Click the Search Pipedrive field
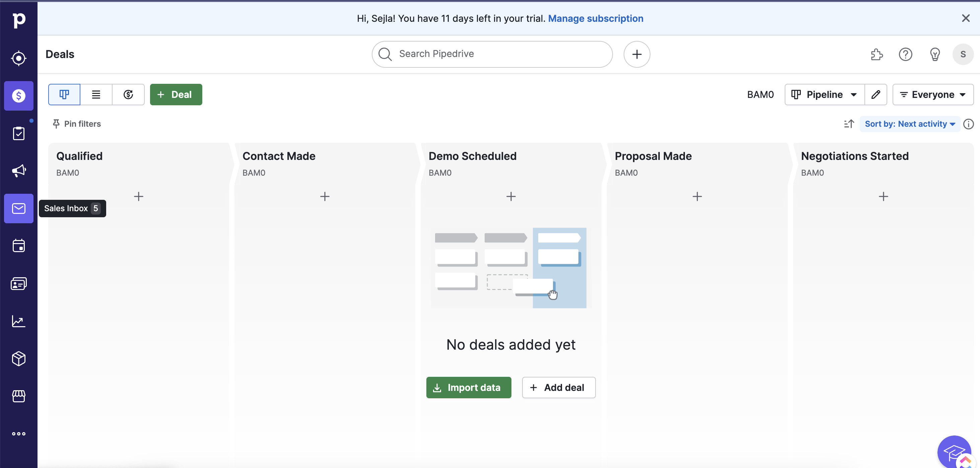Viewport: 980px width, 468px height. 492,54
